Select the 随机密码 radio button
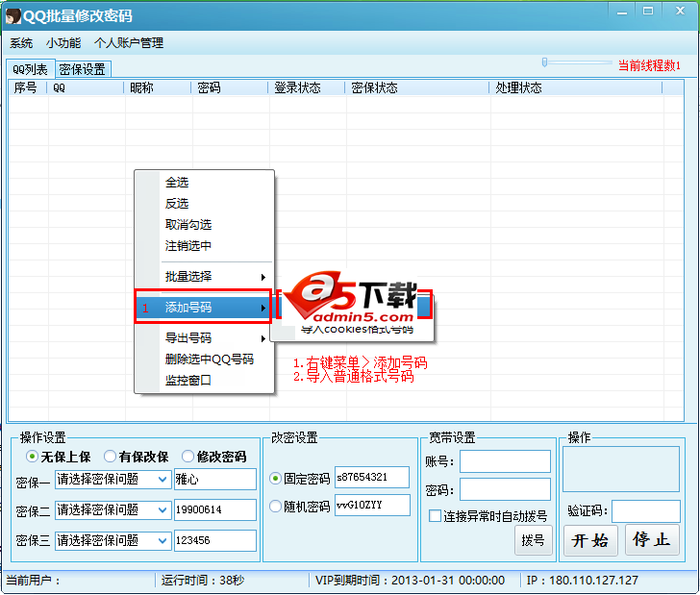The height and width of the screenshot is (595, 700). 276,507
